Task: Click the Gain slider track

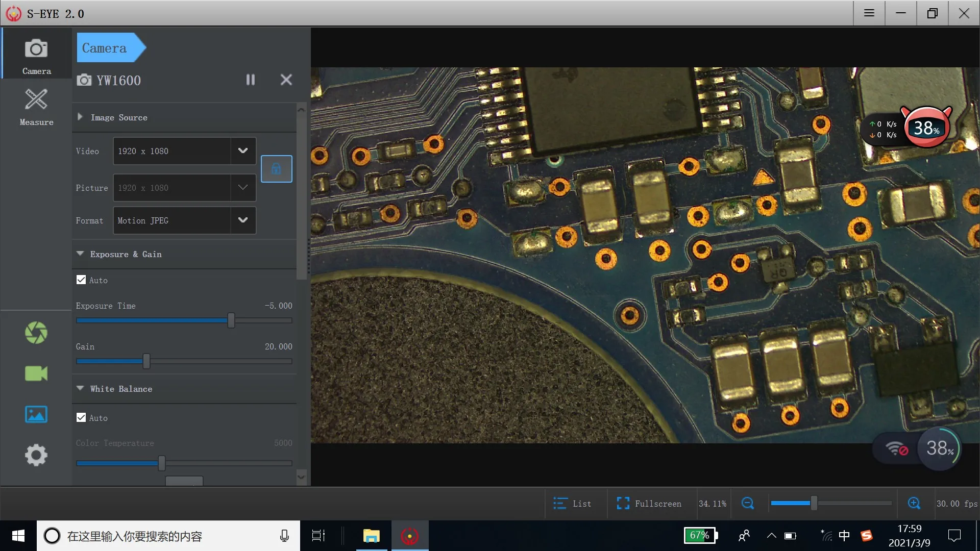Action: 219,361
